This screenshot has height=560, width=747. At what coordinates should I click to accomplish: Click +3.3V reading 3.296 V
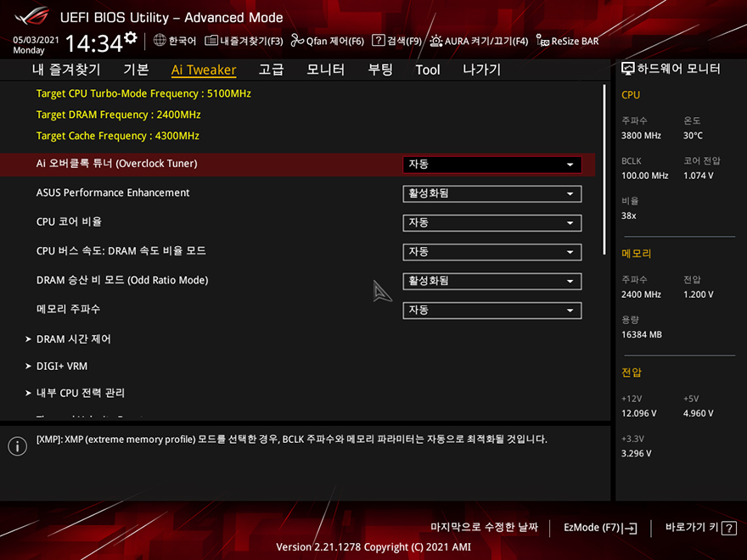[x=636, y=453]
